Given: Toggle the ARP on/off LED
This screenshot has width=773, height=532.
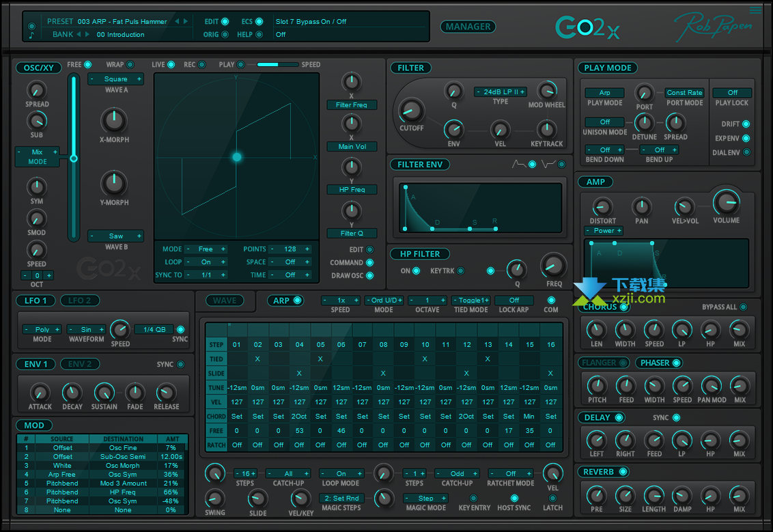Looking at the screenshot, I should coord(297,300).
